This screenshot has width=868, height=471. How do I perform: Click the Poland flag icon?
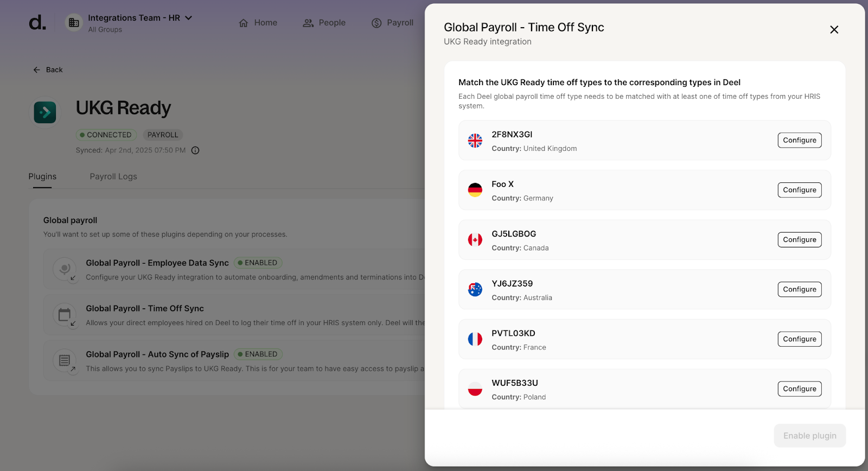pyautogui.click(x=475, y=389)
